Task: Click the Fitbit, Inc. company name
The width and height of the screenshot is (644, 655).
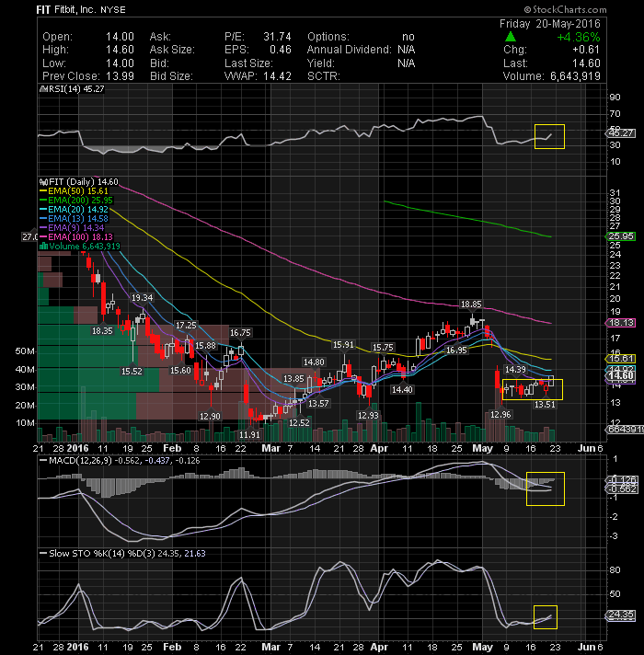Action: 75,9
